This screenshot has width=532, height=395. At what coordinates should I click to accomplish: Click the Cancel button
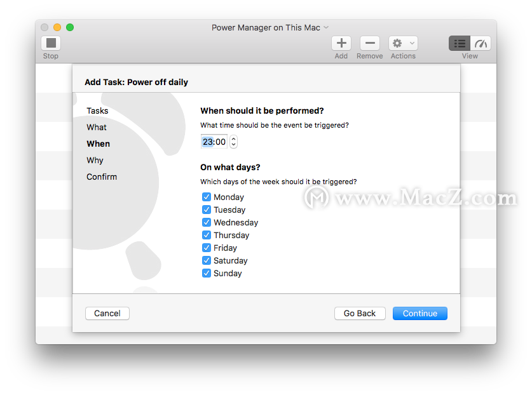tap(107, 313)
